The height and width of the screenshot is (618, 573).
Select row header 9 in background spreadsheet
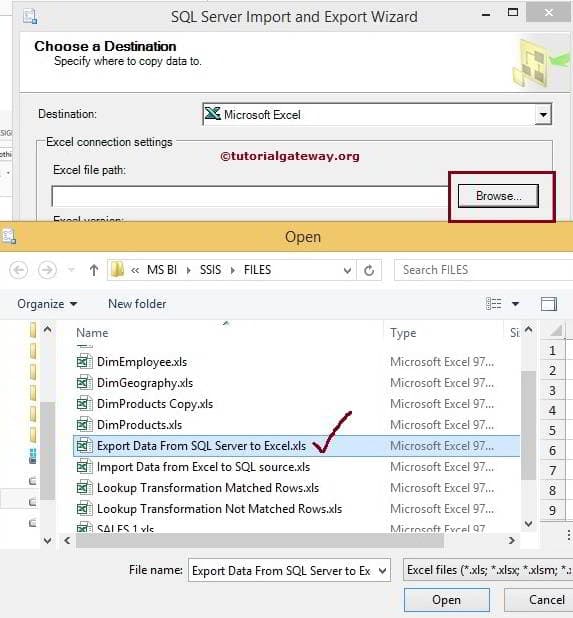(552, 510)
